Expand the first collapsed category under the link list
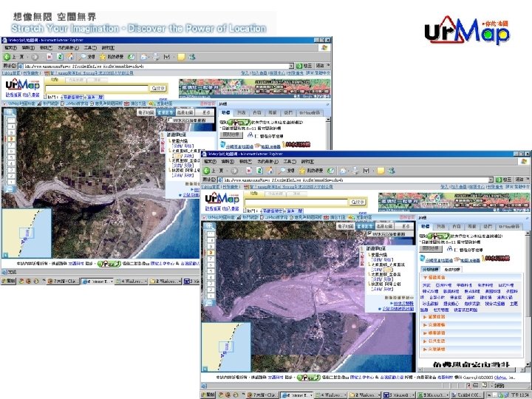The image size is (532, 399). [425, 316]
